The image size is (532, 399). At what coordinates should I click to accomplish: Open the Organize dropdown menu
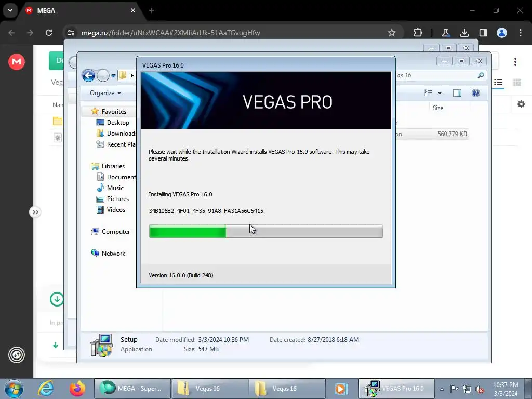105,93
